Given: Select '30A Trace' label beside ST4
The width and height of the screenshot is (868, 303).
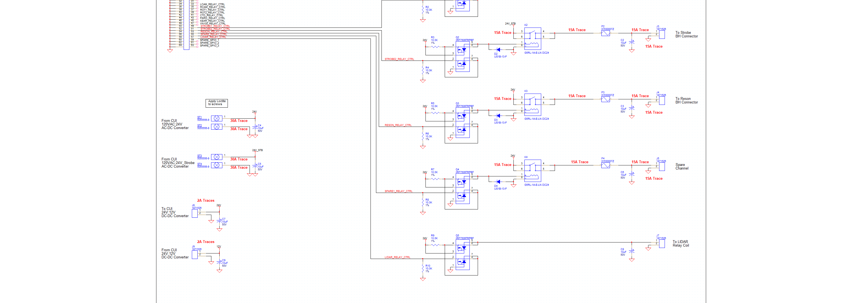Looking at the screenshot, I should pyautogui.click(x=239, y=167).
